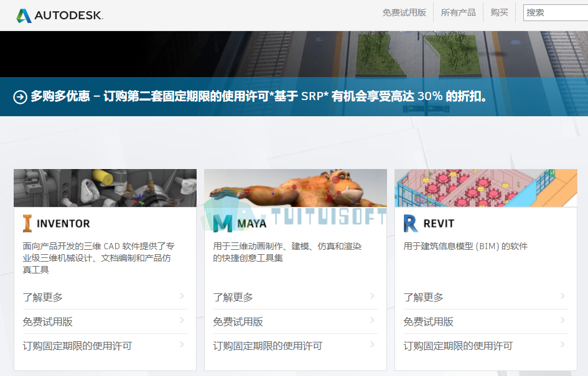Open 订购固定期限的使用许可 under Inventor
The width and height of the screenshot is (588, 376).
click(x=105, y=346)
